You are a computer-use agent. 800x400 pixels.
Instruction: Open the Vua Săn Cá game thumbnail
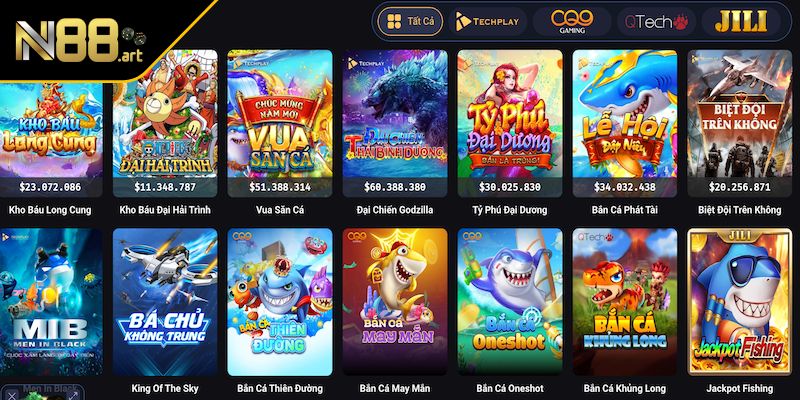click(280, 123)
